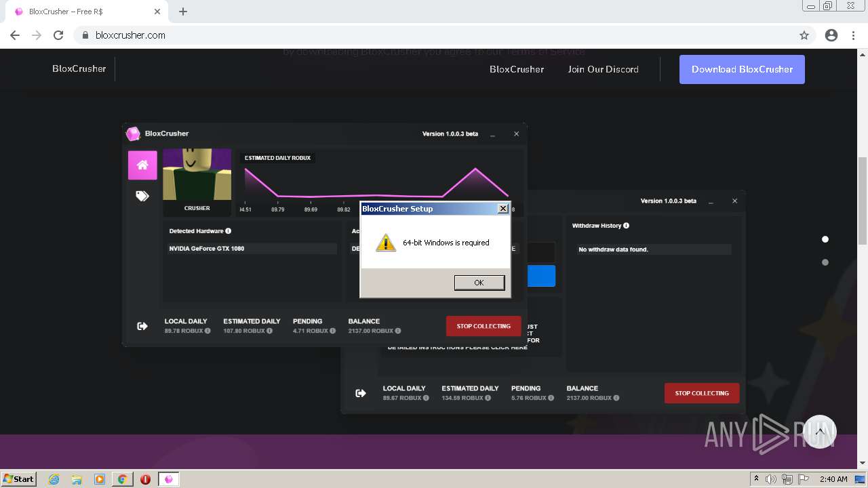This screenshot has height=488, width=868.
Task: Reload the bloxcrusher.com page
Action: point(58,35)
